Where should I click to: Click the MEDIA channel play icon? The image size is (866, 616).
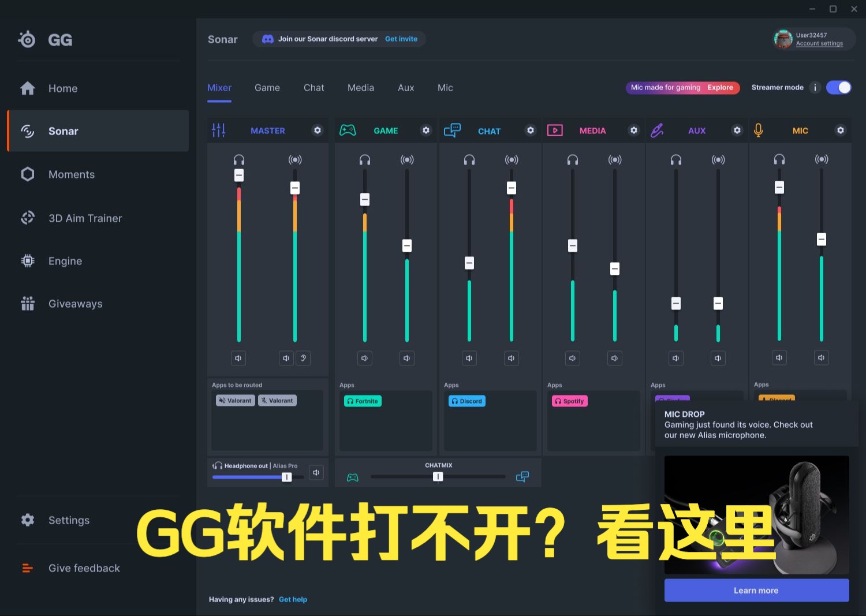tap(555, 130)
